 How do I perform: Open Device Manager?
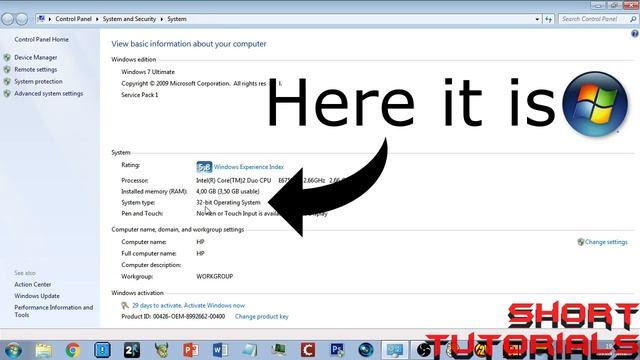click(36, 58)
